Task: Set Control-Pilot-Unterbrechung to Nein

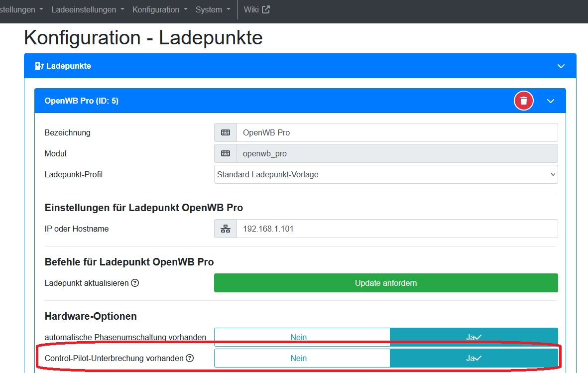Action: point(302,358)
